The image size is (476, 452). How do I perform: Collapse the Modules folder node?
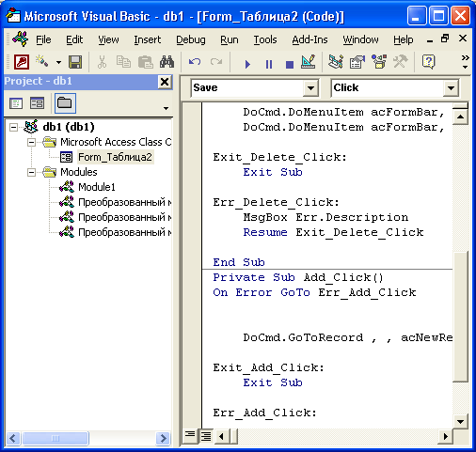[x=31, y=172]
